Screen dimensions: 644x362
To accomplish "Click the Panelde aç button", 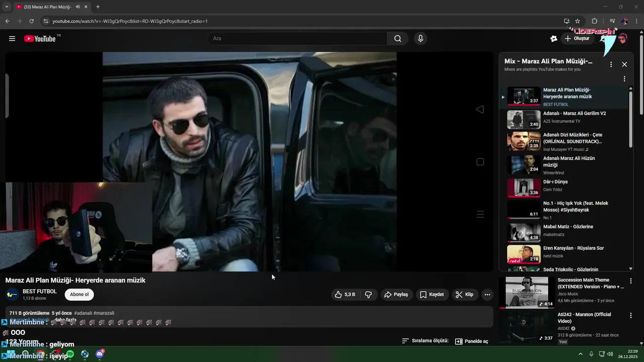I will pos(471,341).
